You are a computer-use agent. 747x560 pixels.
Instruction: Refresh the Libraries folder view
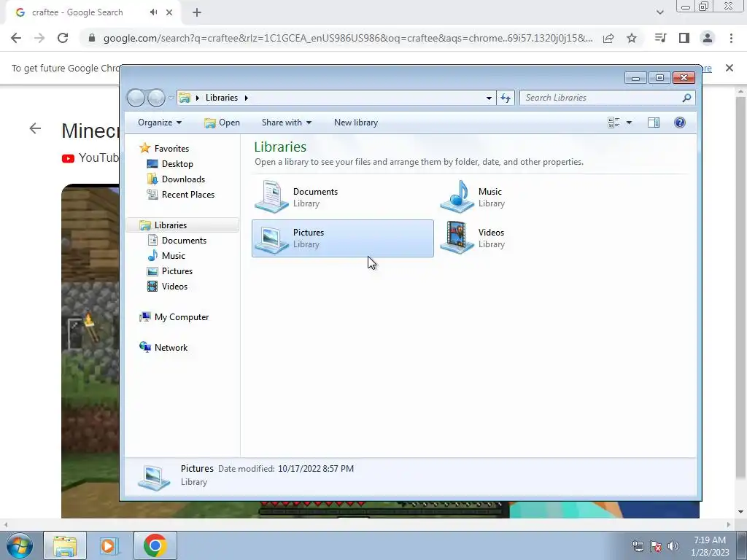point(506,98)
